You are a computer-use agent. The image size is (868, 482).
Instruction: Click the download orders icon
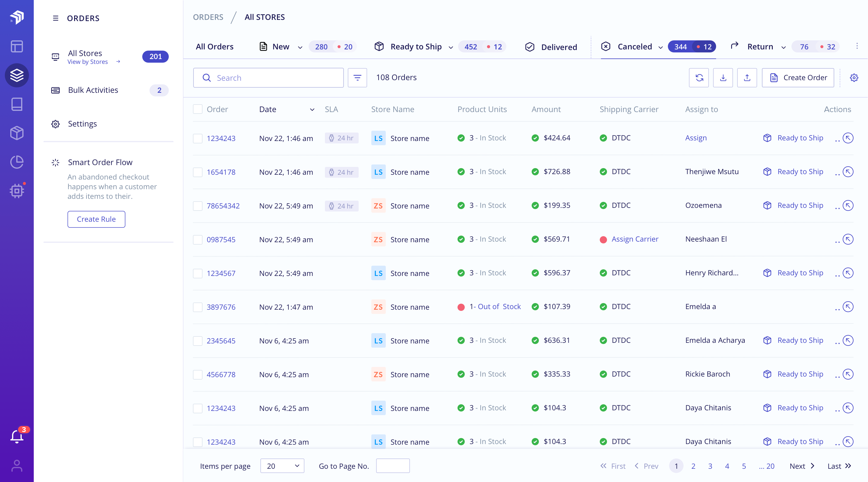click(x=723, y=78)
